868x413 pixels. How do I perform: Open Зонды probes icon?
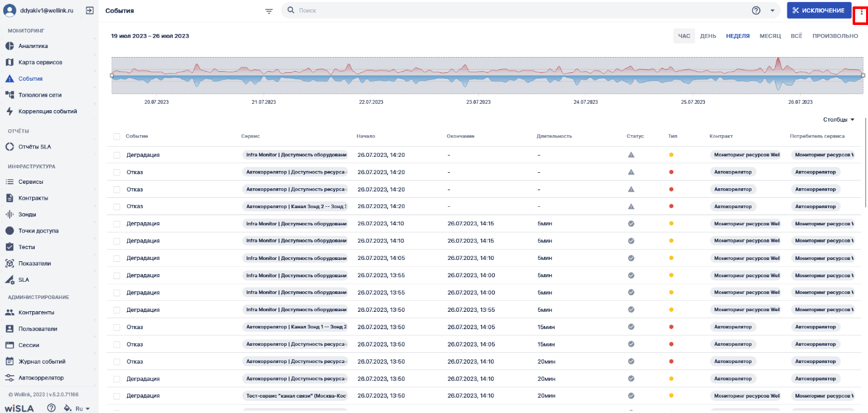tap(10, 215)
